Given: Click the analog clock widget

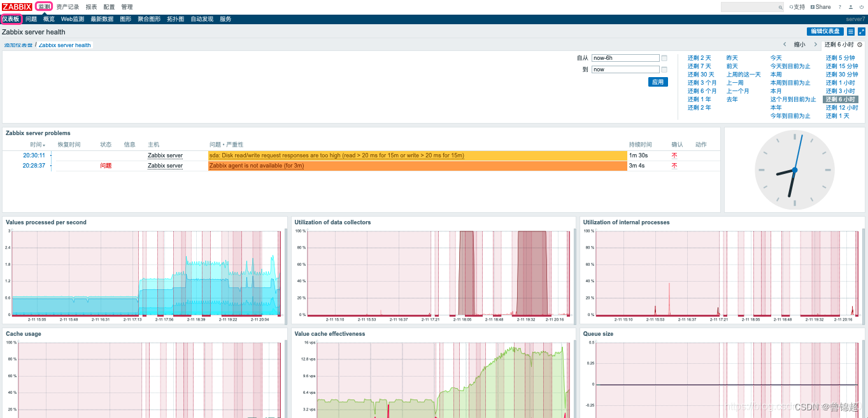Looking at the screenshot, I should tap(794, 170).
